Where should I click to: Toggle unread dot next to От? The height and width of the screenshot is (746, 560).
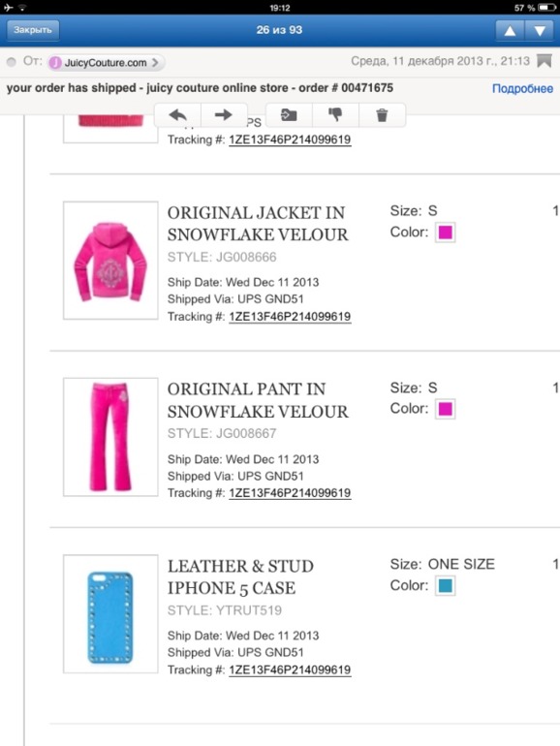[x=12, y=62]
